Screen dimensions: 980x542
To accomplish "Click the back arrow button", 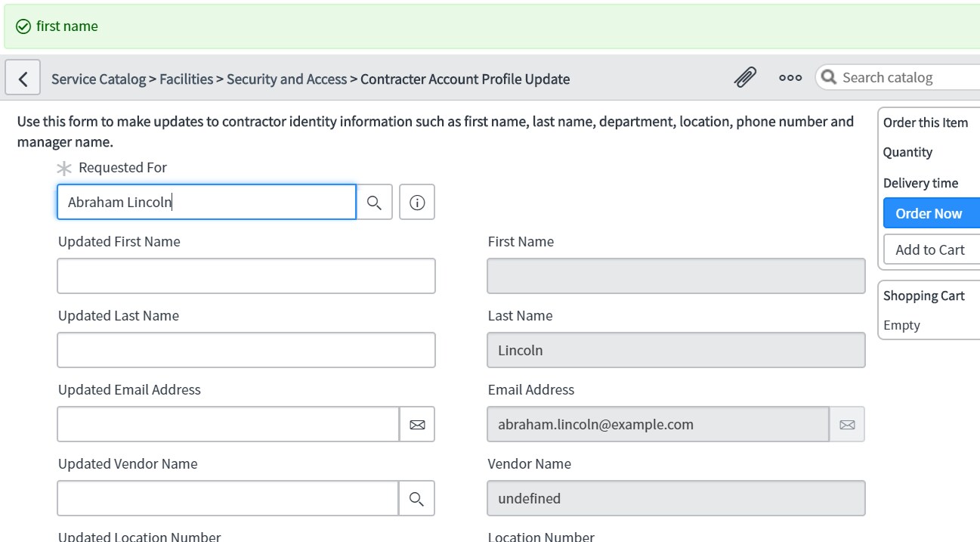I will pyautogui.click(x=23, y=79).
